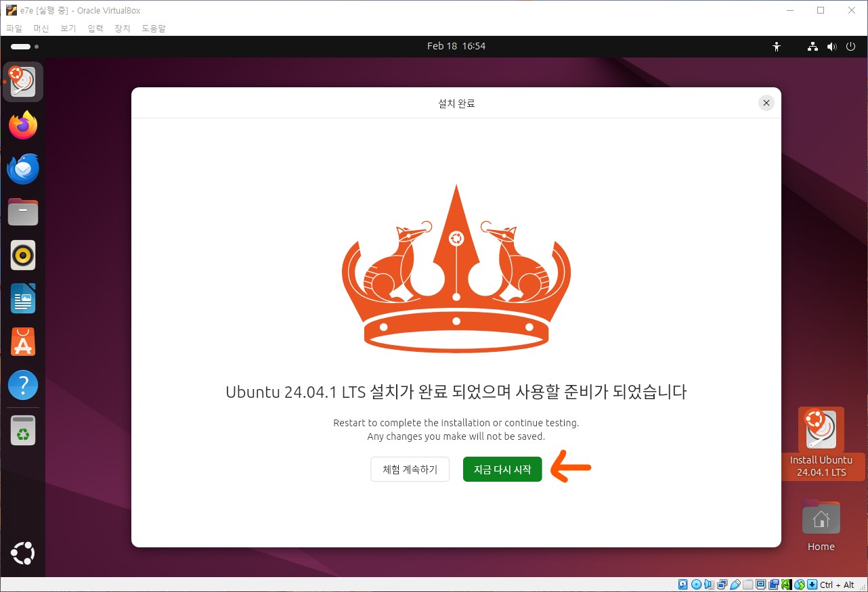Click the hard disk activity icon in the VirtualBox status bar
Image resolution: width=868 pixels, height=592 pixels.
coord(682,585)
